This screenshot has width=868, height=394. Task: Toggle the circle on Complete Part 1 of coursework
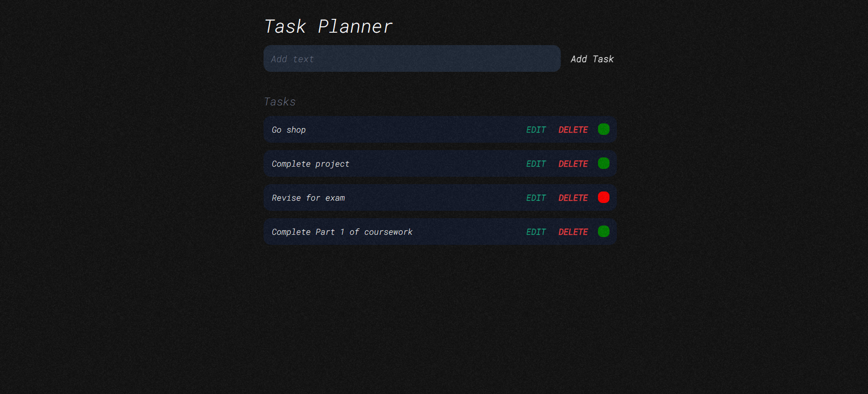point(603,232)
